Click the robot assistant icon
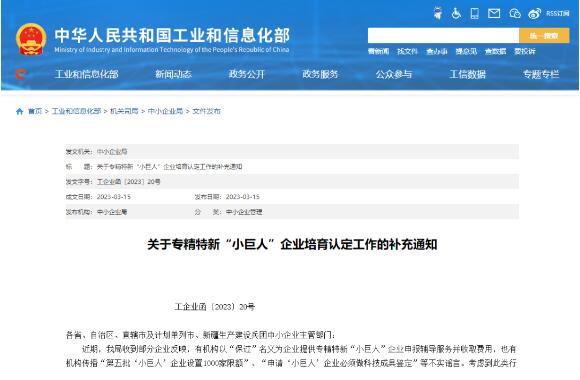The image size is (580, 380). (x=438, y=14)
